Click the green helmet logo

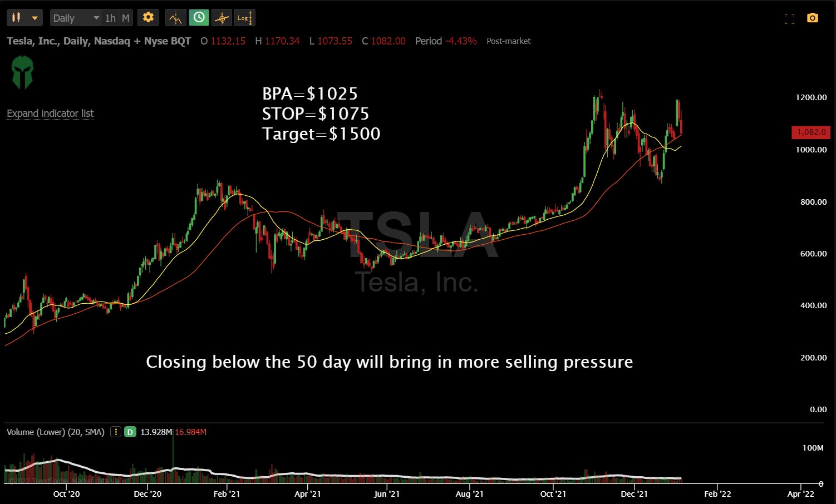[22, 72]
